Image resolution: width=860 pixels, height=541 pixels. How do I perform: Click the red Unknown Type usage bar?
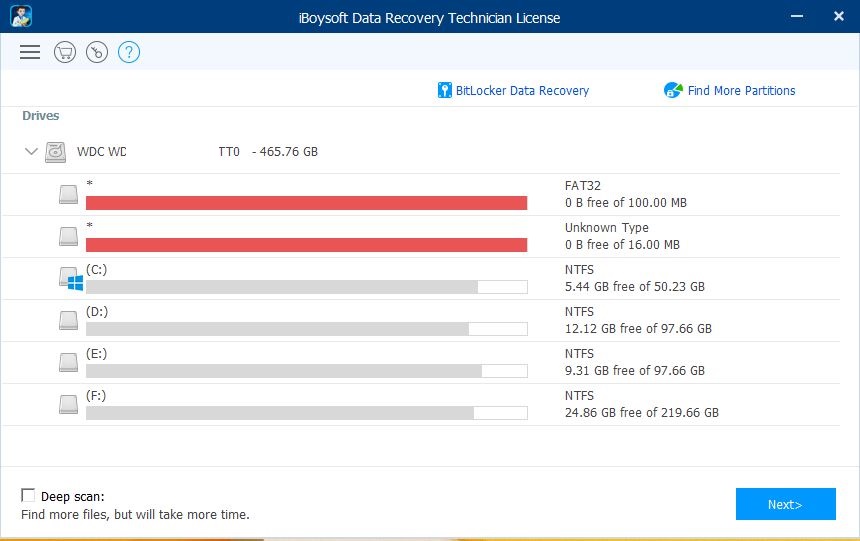click(x=307, y=245)
